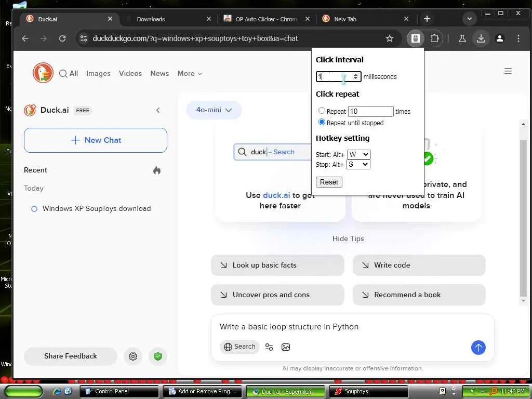The image size is (532, 399).
Task: Click Share Feedback button
Action: coord(71,356)
